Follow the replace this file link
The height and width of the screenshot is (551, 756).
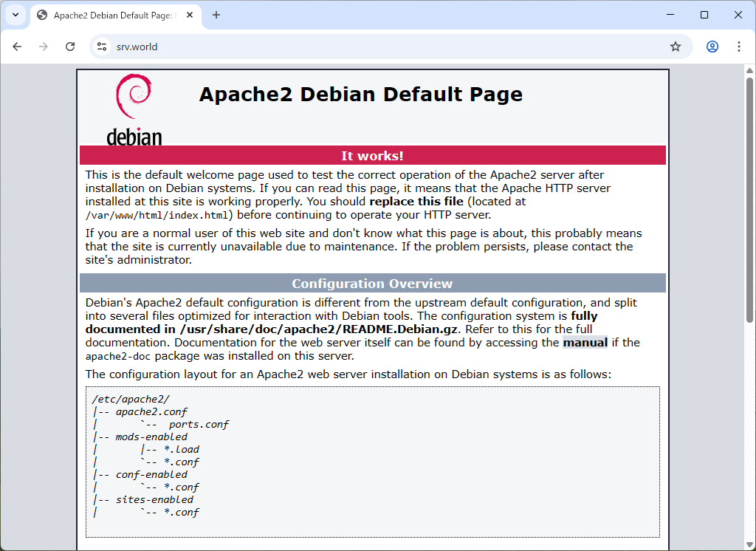(416, 201)
